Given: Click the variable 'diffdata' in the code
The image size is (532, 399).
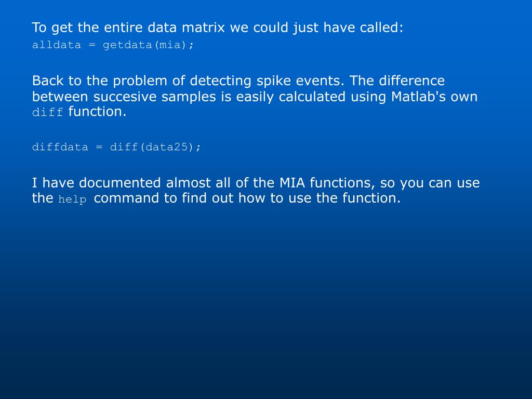Looking at the screenshot, I should tap(60, 147).
